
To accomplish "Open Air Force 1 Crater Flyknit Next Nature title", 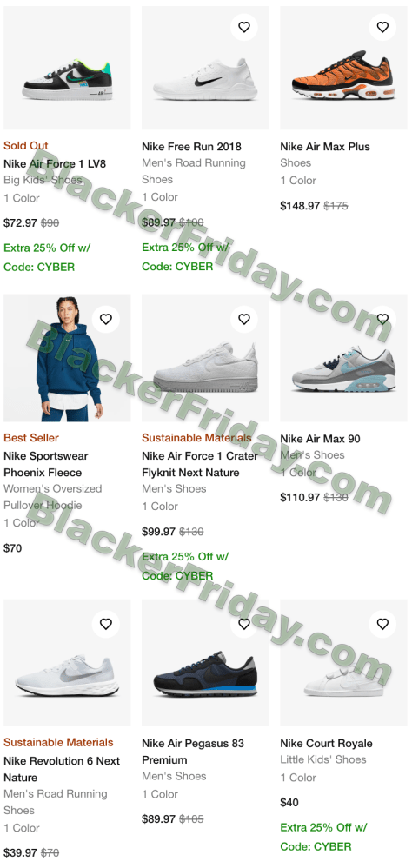I will click(x=200, y=465).
